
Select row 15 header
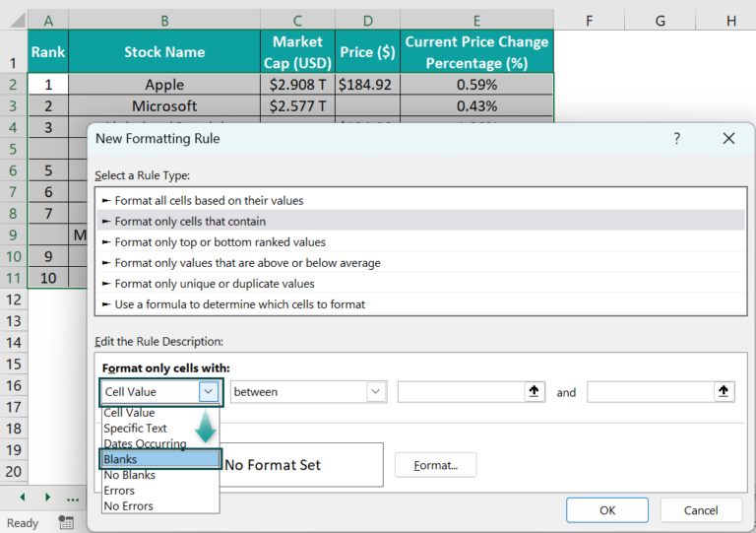click(x=13, y=364)
